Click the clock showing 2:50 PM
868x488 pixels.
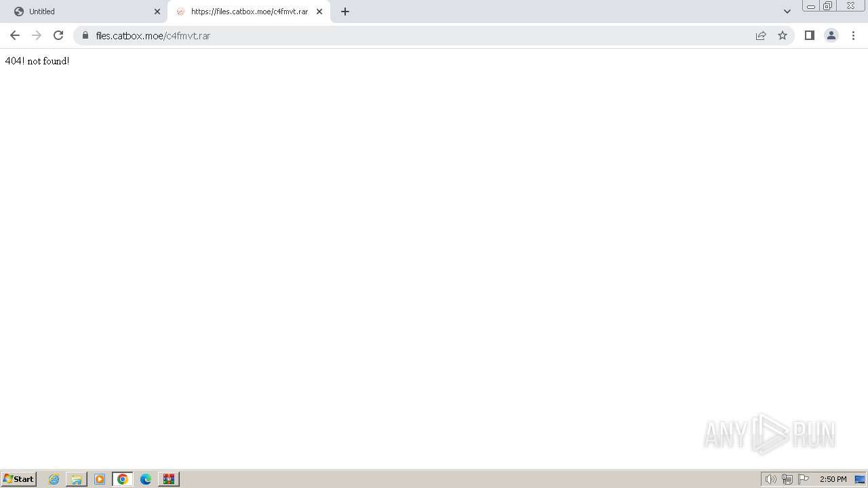point(833,479)
